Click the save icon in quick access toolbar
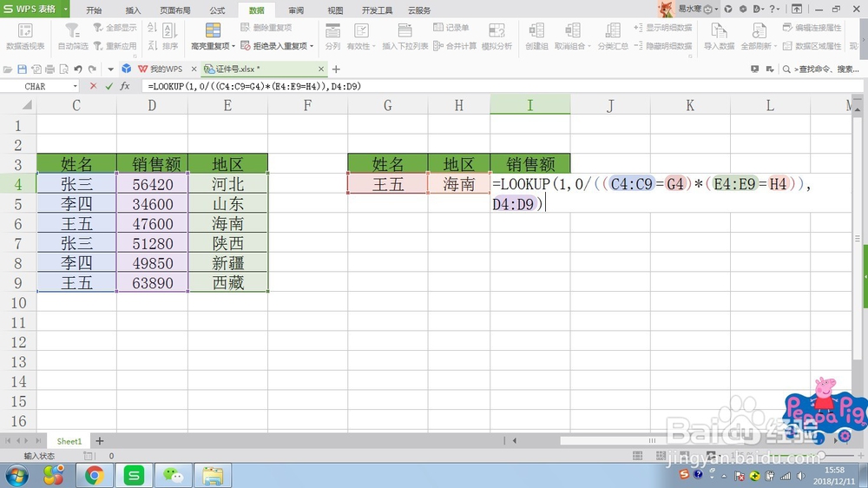Screen dimensions: 868x488 click(x=23, y=69)
